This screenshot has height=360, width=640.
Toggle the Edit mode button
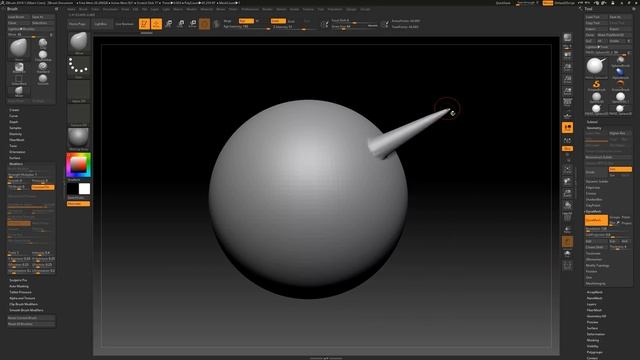144,24
